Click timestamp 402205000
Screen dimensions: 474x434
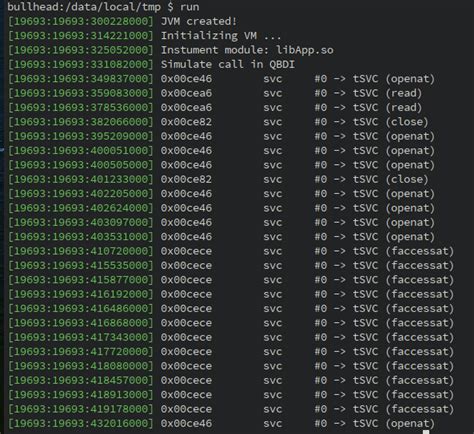coord(119,193)
